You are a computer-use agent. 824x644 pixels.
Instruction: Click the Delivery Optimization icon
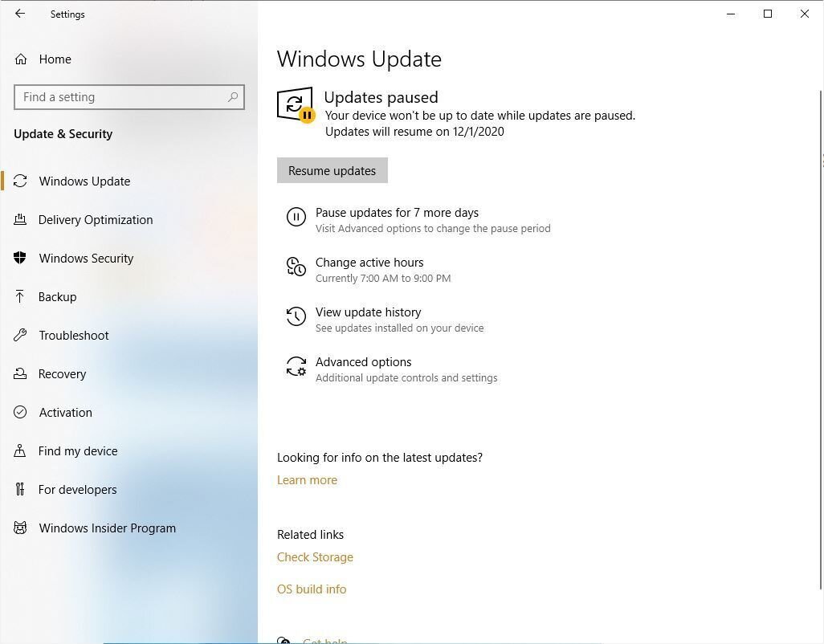click(20, 219)
